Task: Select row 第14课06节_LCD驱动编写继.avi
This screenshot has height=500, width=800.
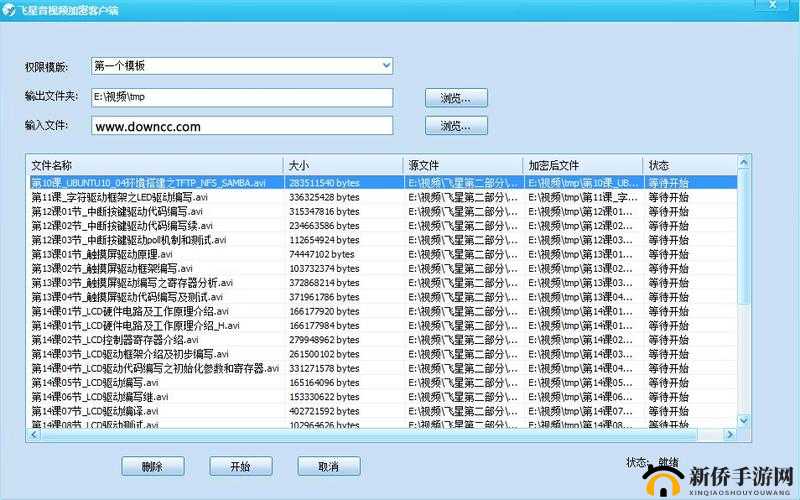Action: pos(383,397)
